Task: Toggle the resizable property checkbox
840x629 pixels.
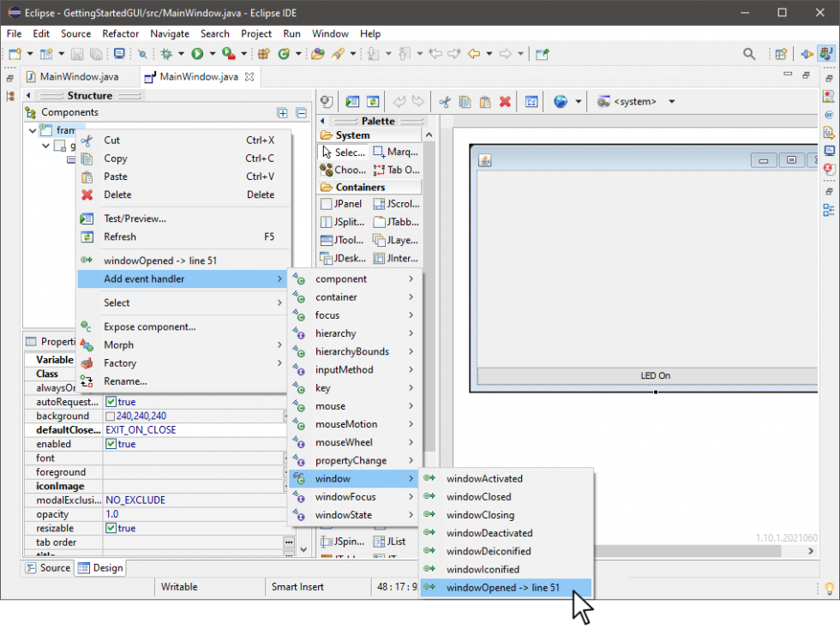Action: 111,528
